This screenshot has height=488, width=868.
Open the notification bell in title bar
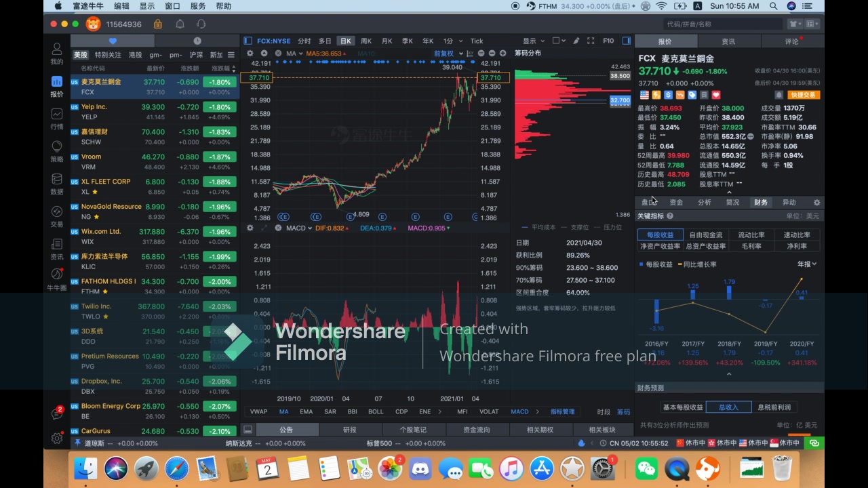point(180,24)
